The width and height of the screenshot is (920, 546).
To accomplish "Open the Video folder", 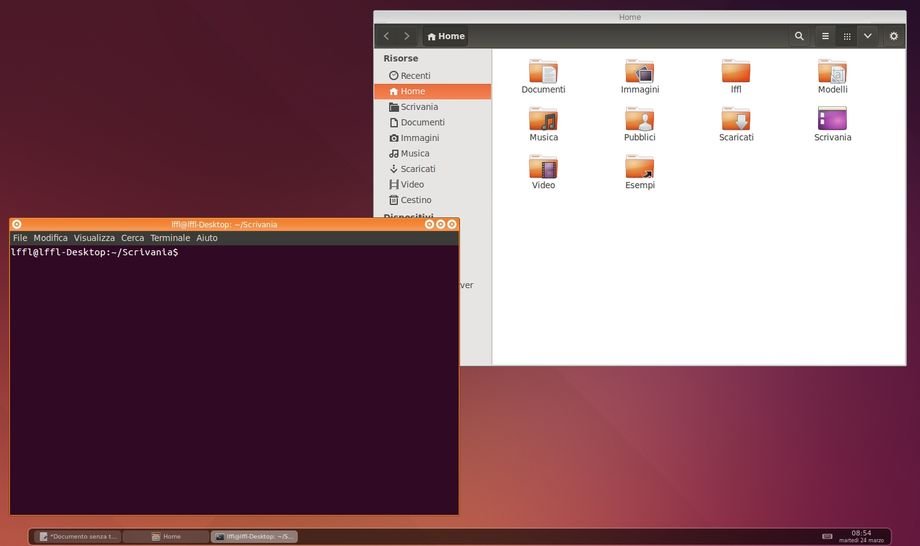I will click(543, 168).
